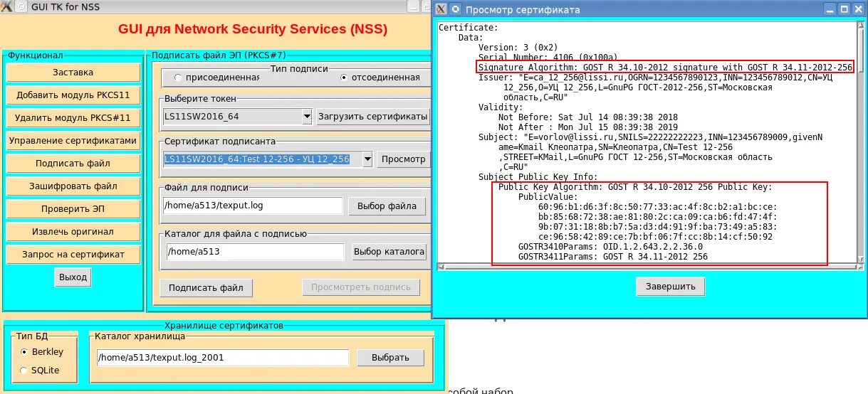Viewport: 868px width, 394px height.
Task: Click Подписать файл button below the catalog field
Action: coord(206,287)
